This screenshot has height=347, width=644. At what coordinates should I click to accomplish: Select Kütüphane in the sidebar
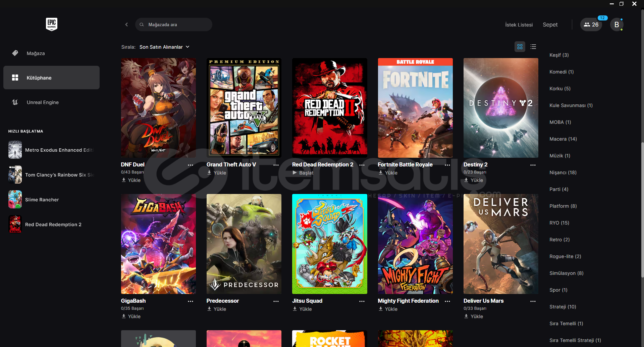(x=51, y=78)
